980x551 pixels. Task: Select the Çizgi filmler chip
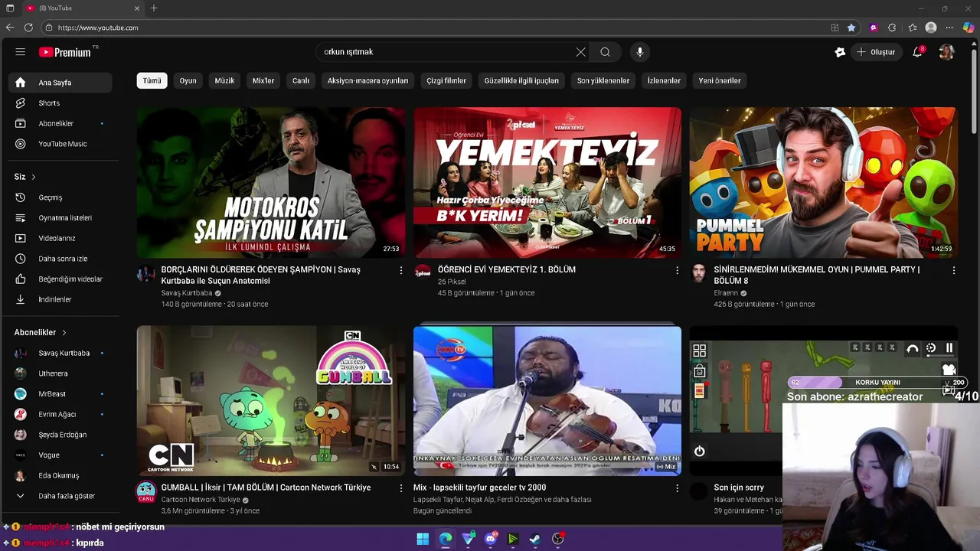tap(446, 80)
